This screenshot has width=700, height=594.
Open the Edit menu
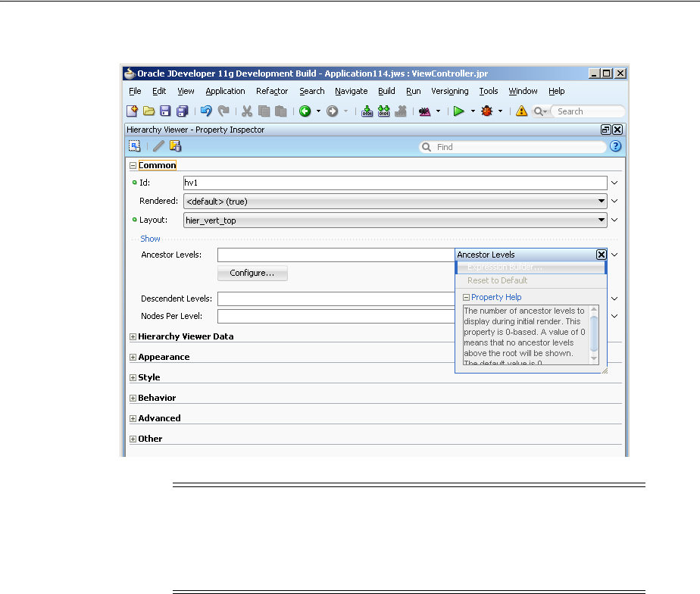click(159, 91)
